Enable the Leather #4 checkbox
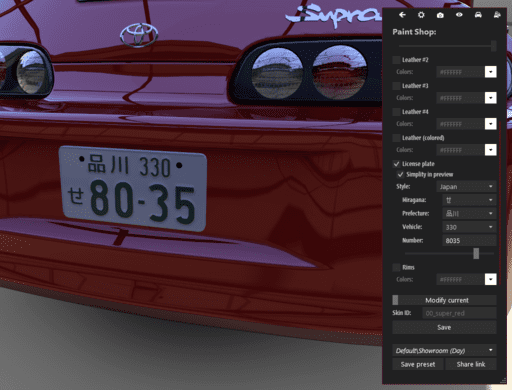Viewport: 512px width, 390px height. pos(396,112)
